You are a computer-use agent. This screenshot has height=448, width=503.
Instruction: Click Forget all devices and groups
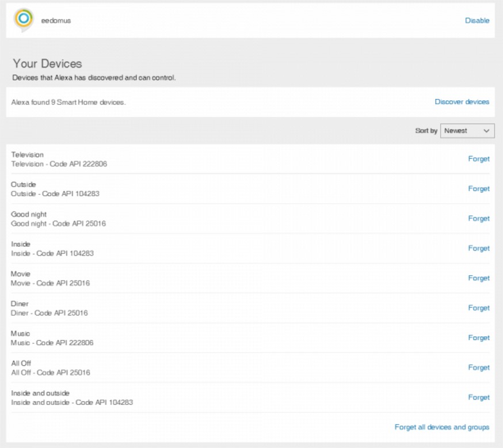coord(442,427)
